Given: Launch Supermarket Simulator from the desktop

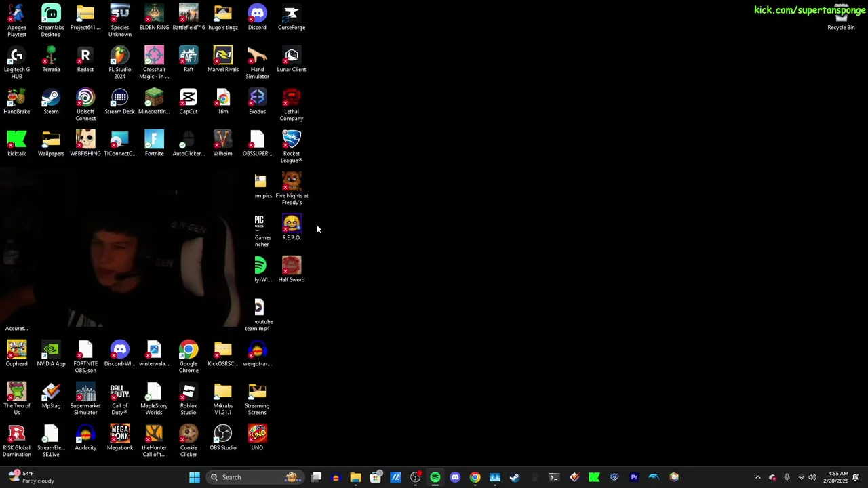Looking at the screenshot, I should [85, 399].
